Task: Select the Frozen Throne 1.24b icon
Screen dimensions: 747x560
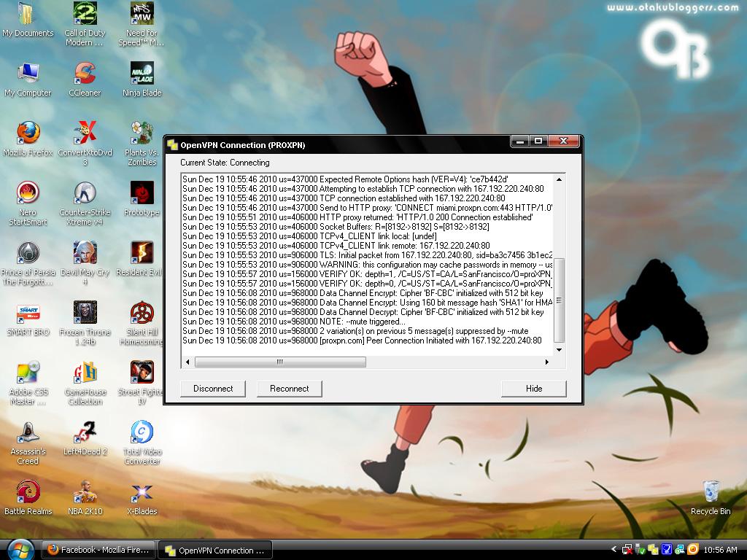Action: pos(85,322)
